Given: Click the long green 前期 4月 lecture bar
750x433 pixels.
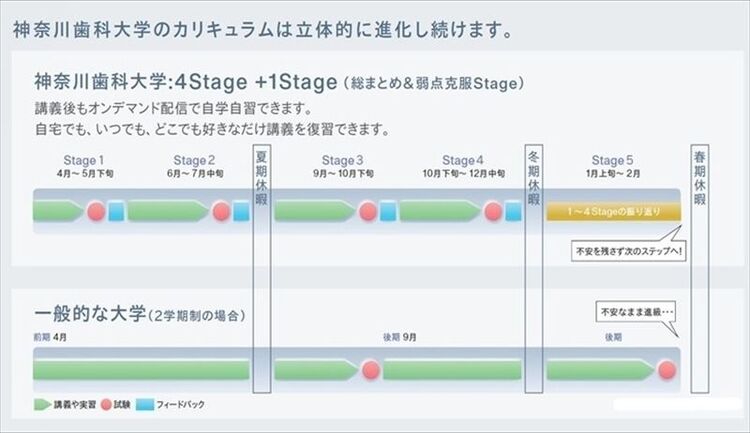Looking at the screenshot, I should coord(142,370).
